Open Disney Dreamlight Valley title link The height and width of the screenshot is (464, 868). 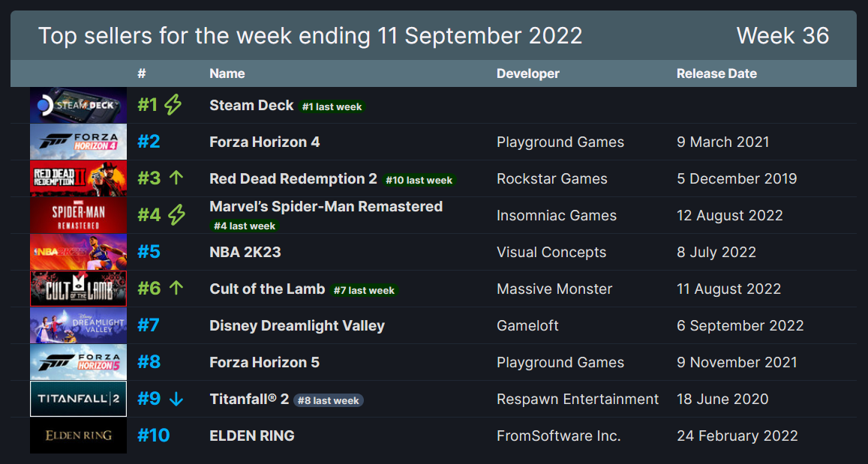(x=297, y=326)
